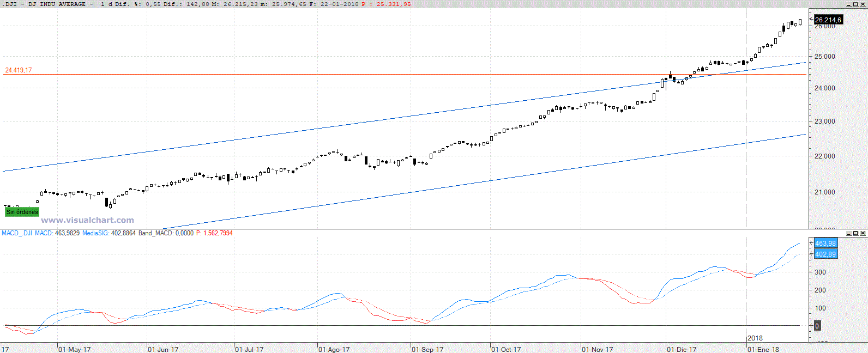This screenshot has height=353, width=868.
Task: Click the 'Band_MACD' label in indicator header
Action: (156, 233)
